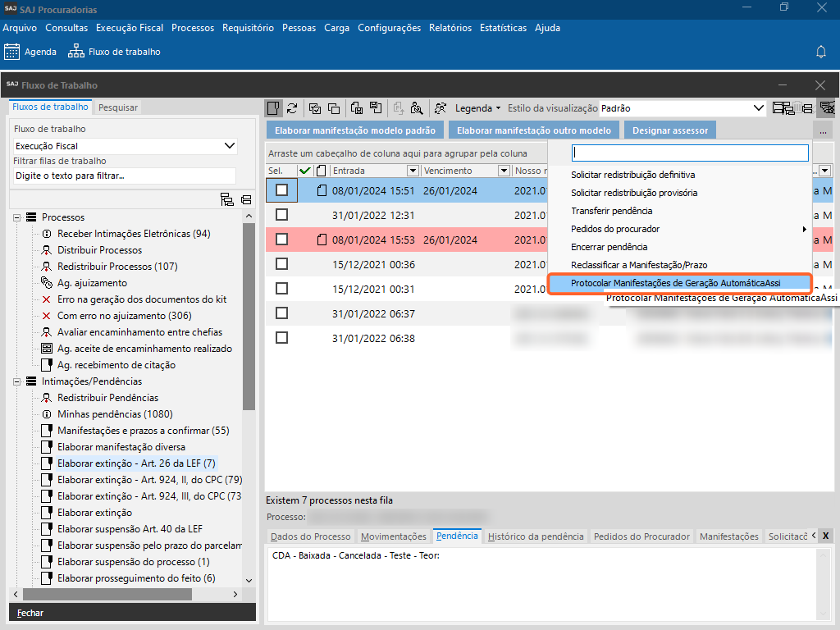This screenshot has width=840, height=630.
Task: Collapse the Processos tree node
Action: click(16, 217)
